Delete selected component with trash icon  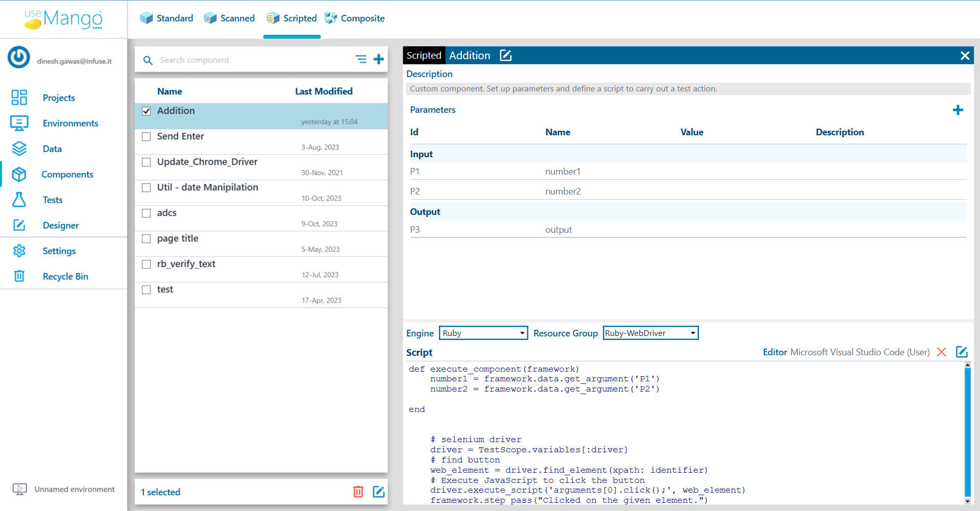click(x=358, y=492)
